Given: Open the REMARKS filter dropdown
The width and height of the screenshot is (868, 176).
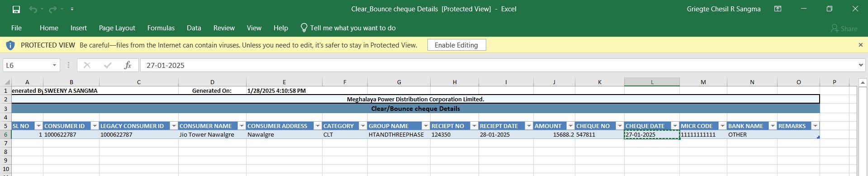Looking at the screenshot, I should [815, 126].
